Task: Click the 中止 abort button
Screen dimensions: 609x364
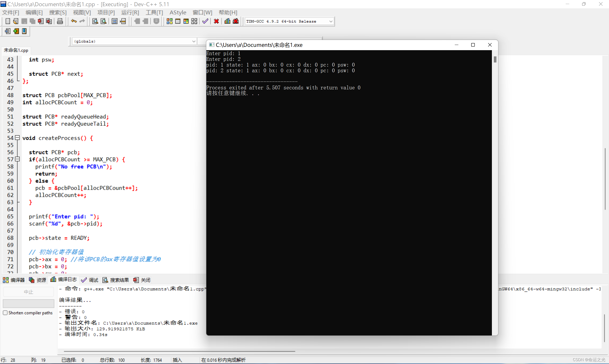Action: (29, 292)
